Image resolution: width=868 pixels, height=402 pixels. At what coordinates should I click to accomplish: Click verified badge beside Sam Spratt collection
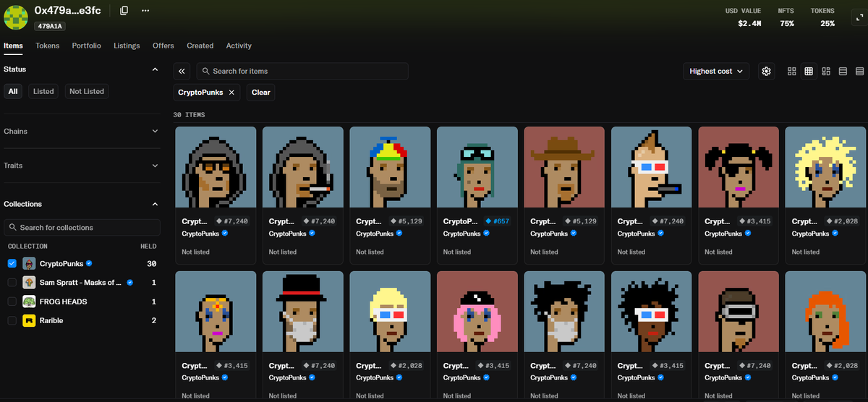[130, 283]
